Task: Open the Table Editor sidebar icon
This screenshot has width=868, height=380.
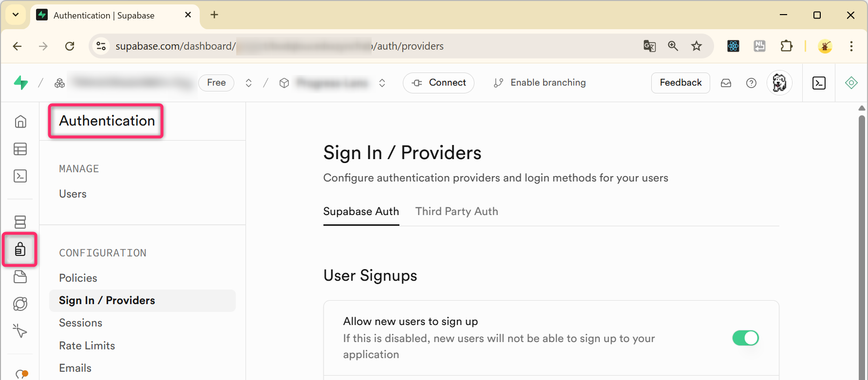Action: pos(20,149)
